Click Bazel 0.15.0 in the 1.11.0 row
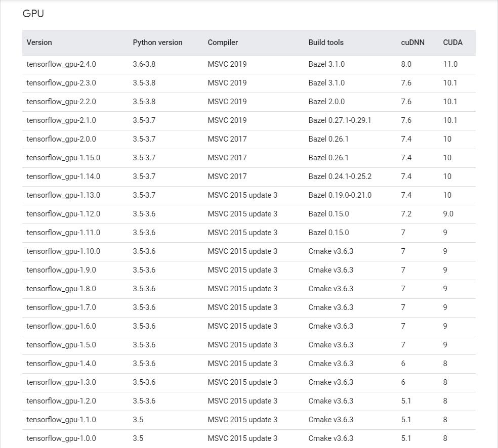498x448 pixels. 328,233
